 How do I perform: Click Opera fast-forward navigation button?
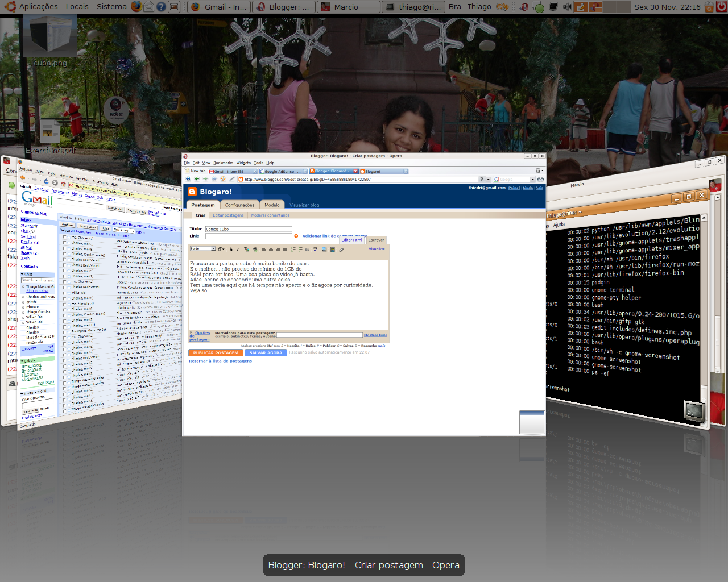[214, 179]
